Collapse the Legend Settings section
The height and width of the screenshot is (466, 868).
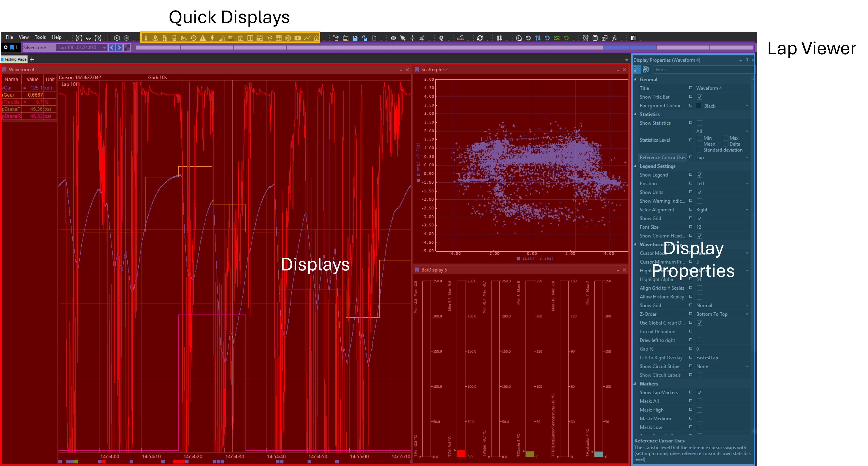click(x=635, y=166)
